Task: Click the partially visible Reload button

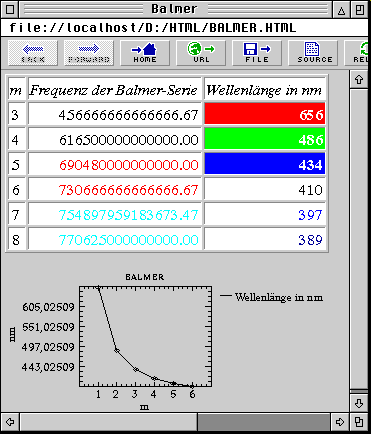Action: tap(357, 53)
